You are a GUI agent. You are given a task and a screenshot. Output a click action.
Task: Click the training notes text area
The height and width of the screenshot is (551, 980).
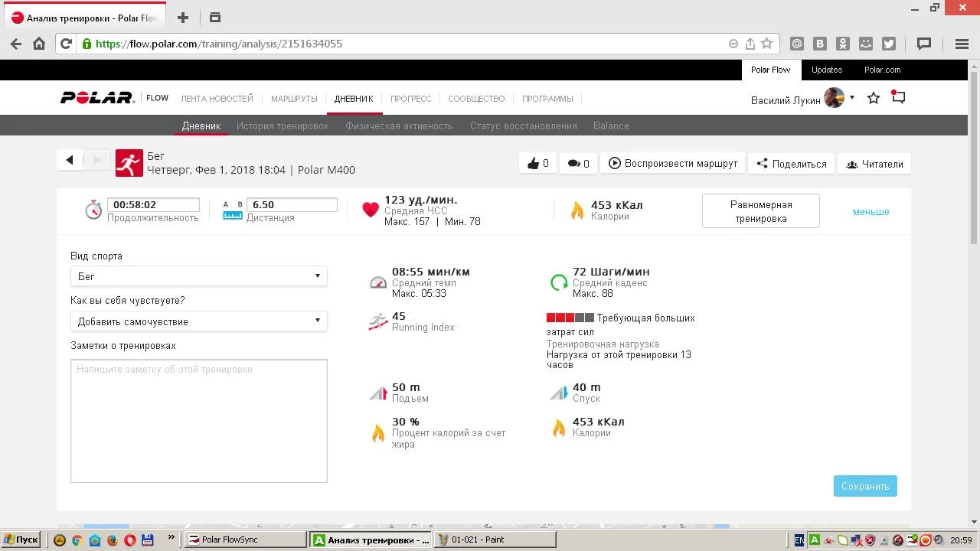coord(199,421)
